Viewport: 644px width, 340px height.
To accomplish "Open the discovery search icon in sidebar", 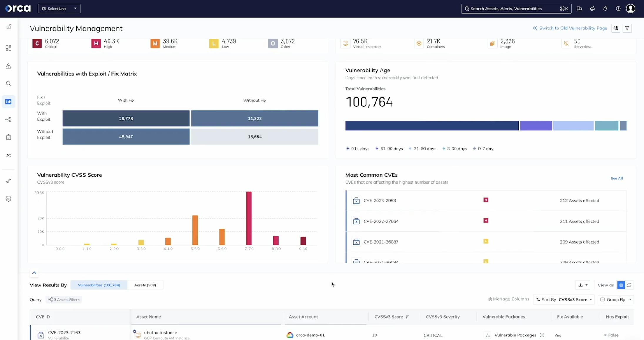I will tap(8, 84).
